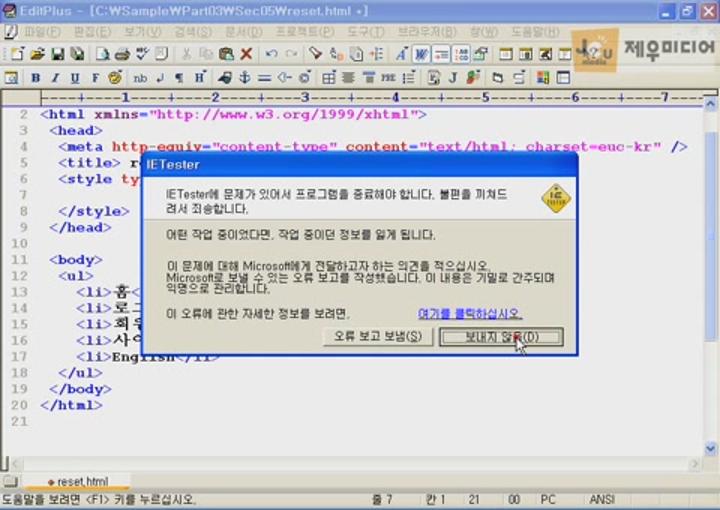Viewport: 720px width, 510px height.
Task: Follow the 여기를 클릭하십시오 link
Action: [x=470, y=314]
